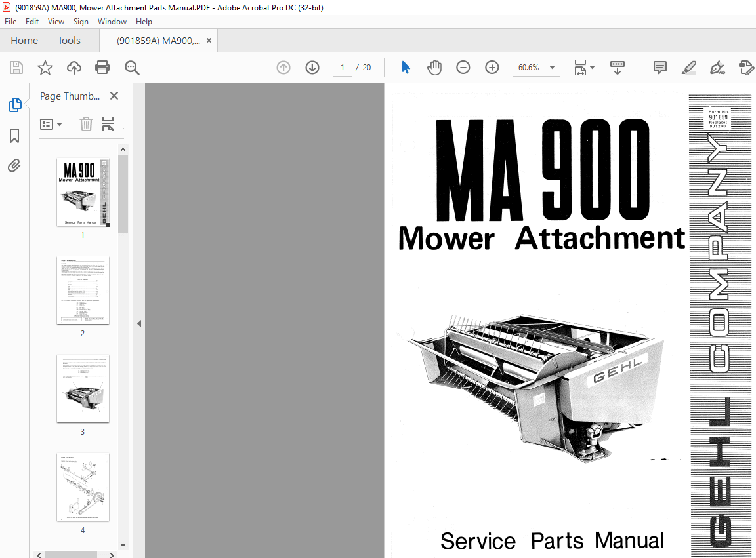756x558 pixels.
Task: Print the manual using the Print icon
Action: 103,68
